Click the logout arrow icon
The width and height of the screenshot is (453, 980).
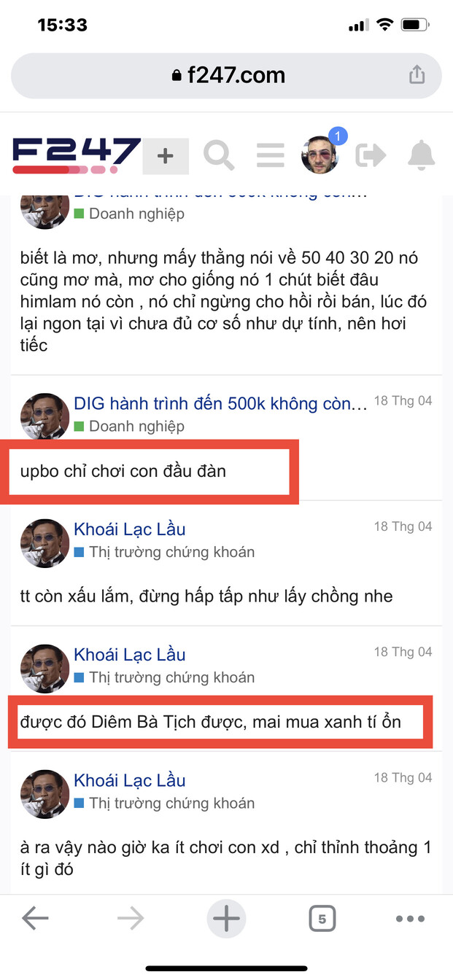click(x=371, y=155)
